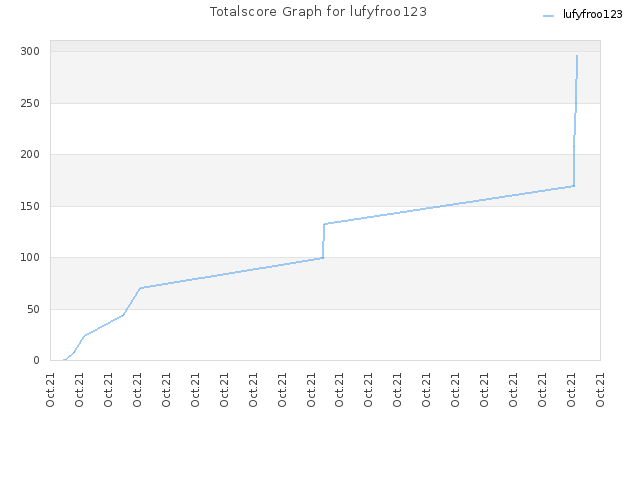The image size is (640, 480).
Task: Click the score line's vertical jump near 100
Action: click(323, 241)
